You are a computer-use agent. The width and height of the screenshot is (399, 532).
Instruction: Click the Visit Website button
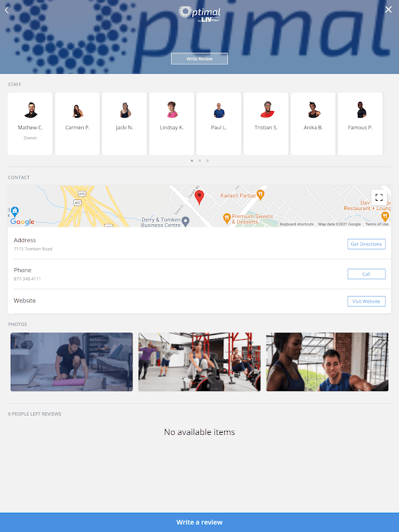coord(366,301)
